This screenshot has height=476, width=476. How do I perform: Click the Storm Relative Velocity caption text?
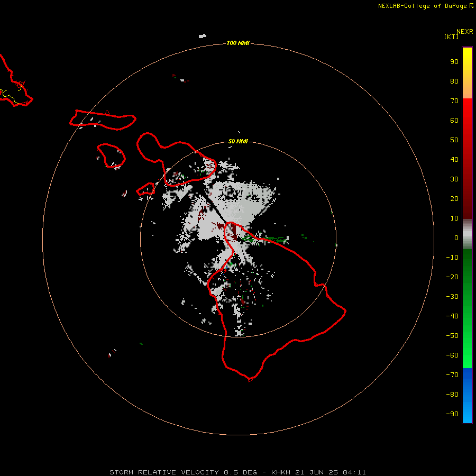click(237, 472)
